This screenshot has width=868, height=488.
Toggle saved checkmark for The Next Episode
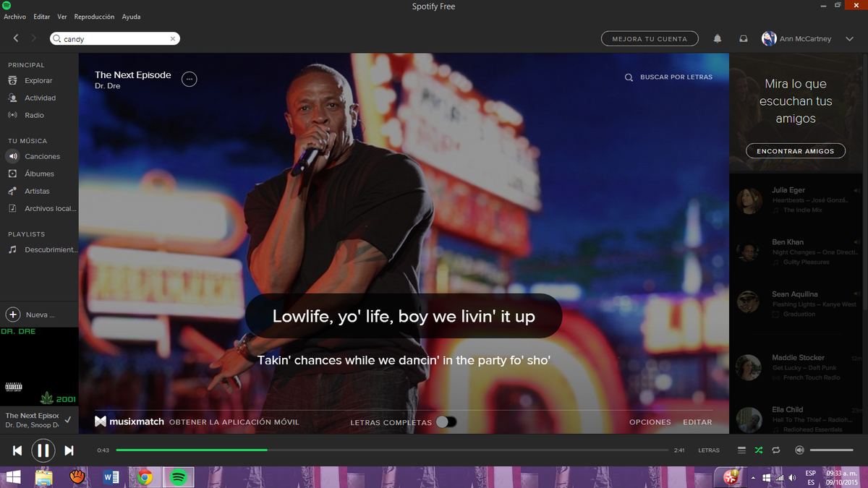(x=67, y=419)
